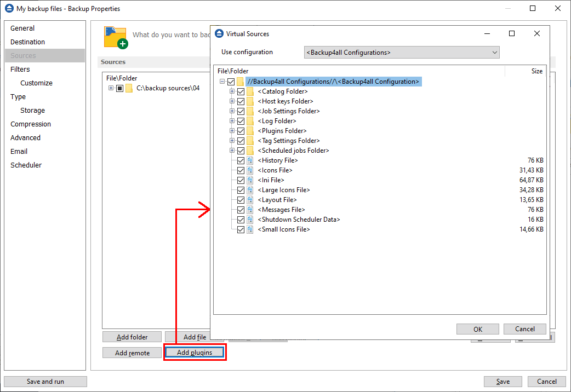Click the Sources page folder-plus icon
Image resolution: width=571 pixels, height=392 pixels.
pyautogui.click(x=116, y=37)
